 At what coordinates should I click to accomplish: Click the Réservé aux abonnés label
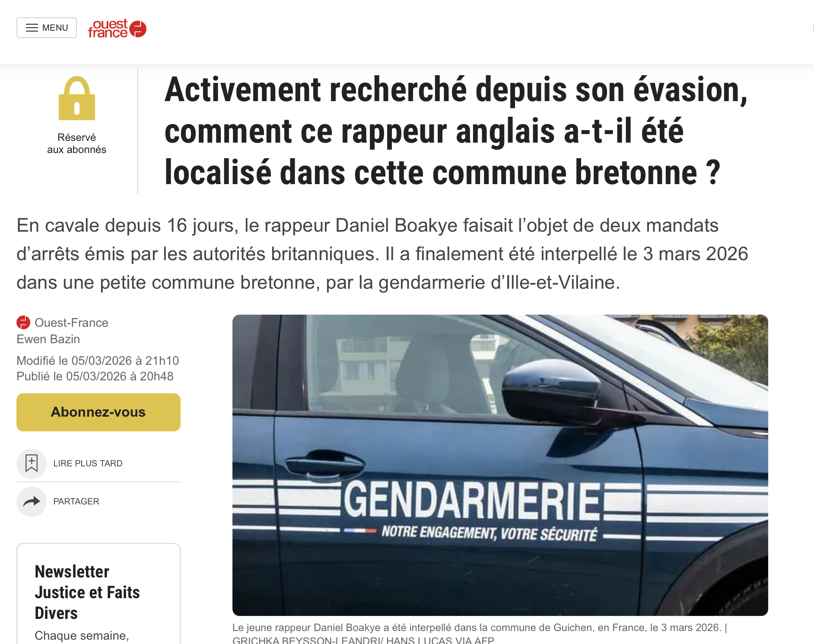coord(76,143)
